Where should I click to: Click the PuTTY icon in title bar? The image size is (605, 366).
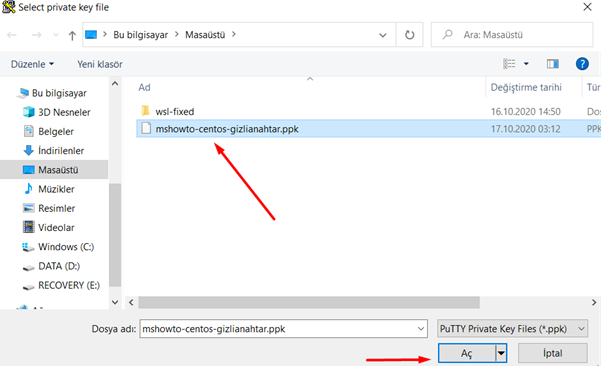(8, 7)
